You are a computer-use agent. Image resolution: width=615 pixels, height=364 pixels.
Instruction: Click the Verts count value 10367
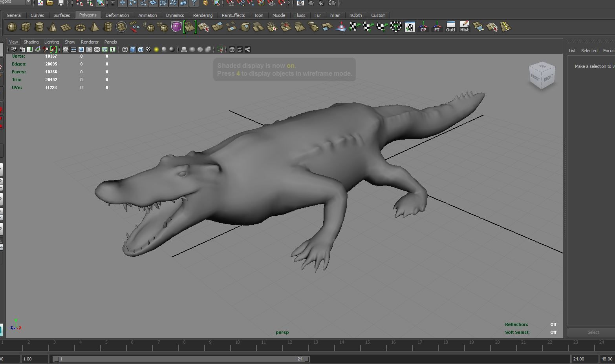point(51,56)
